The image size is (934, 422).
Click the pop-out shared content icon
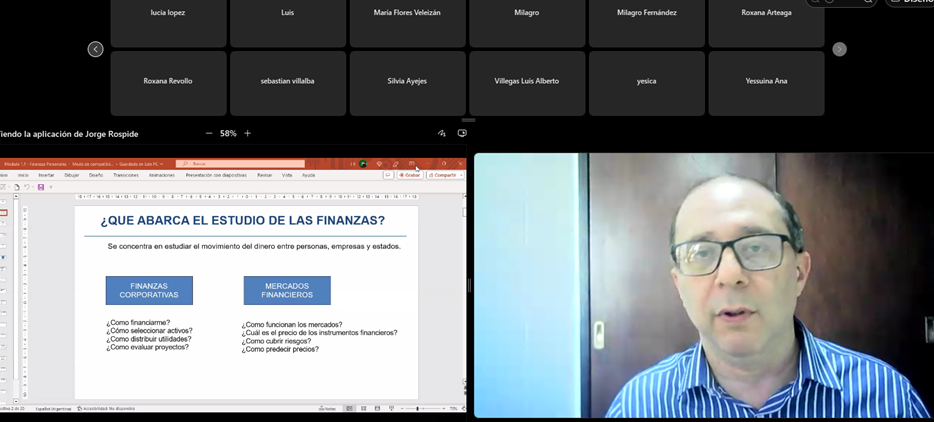[462, 134]
